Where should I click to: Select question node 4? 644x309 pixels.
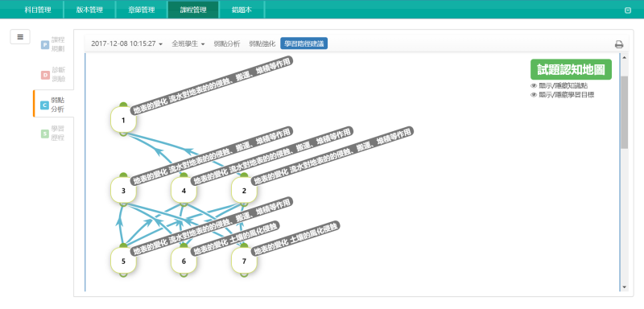pos(184,191)
